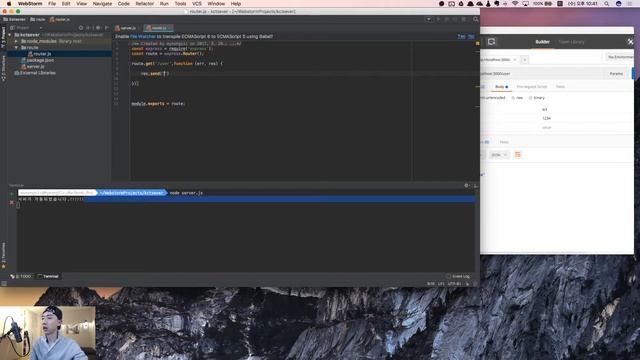Open the TODO tool window tab
640x360 pixels.
[x=21, y=276]
